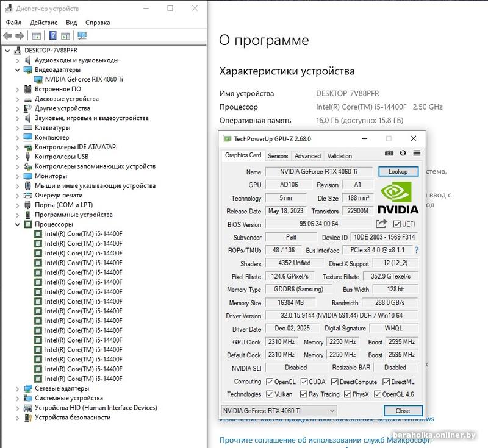
Task: Expand the Сетевые адаптеры node
Action: 18,389
